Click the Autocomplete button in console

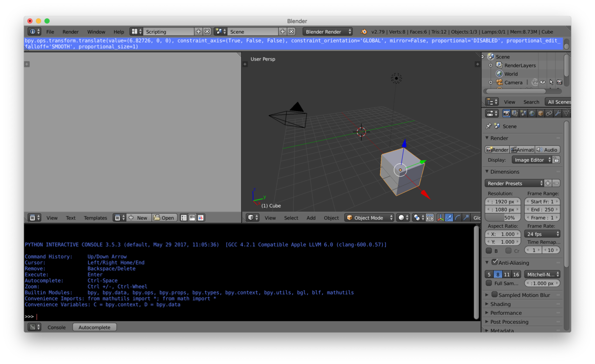(94, 327)
